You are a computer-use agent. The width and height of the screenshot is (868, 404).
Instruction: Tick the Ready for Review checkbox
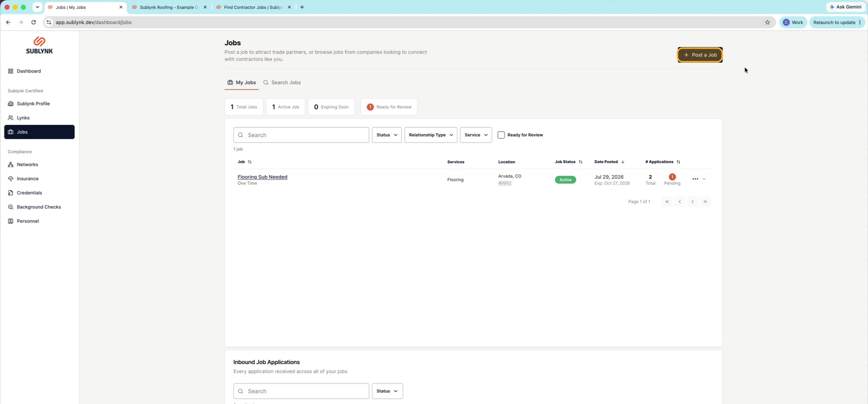pos(501,135)
